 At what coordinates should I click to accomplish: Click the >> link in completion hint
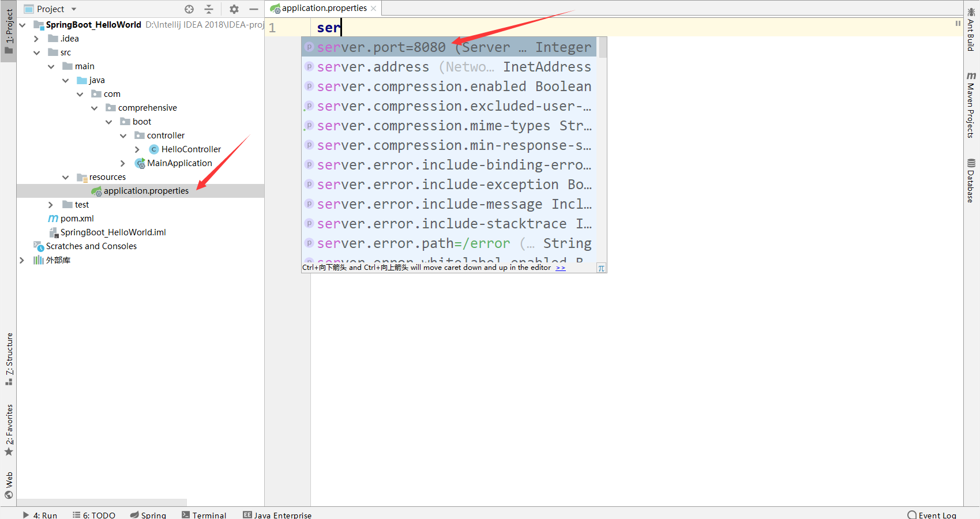coord(561,268)
